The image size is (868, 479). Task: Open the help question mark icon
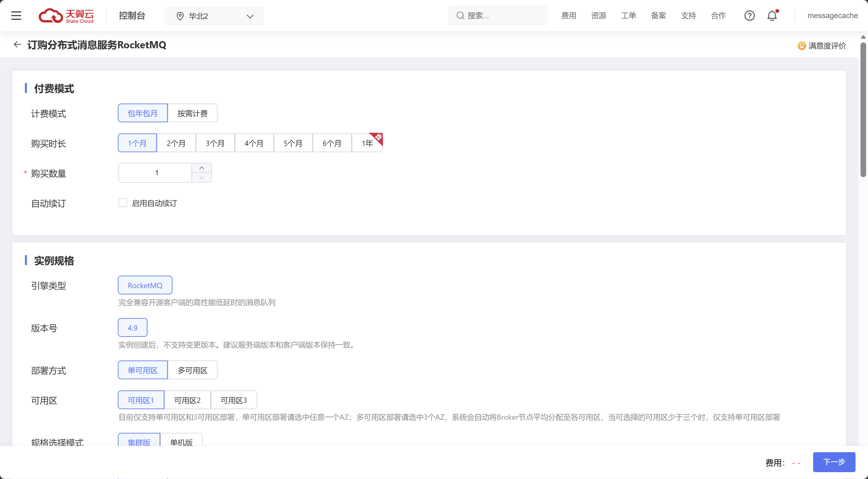click(749, 16)
